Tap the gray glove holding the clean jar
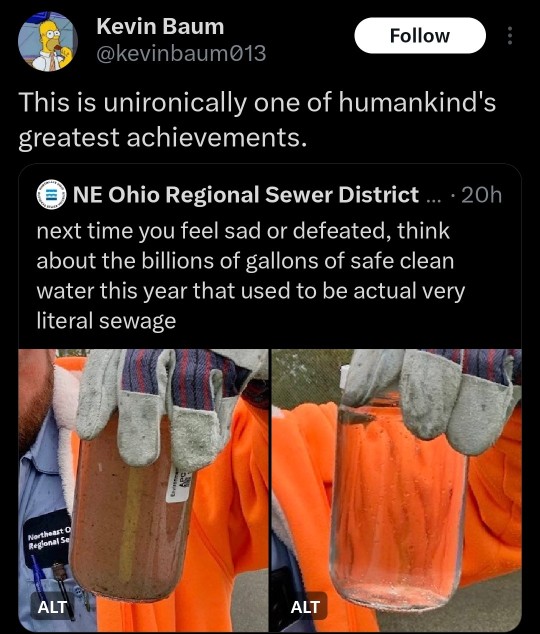Image resolution: width=540 pixels, height=634 pixels. 430,398
